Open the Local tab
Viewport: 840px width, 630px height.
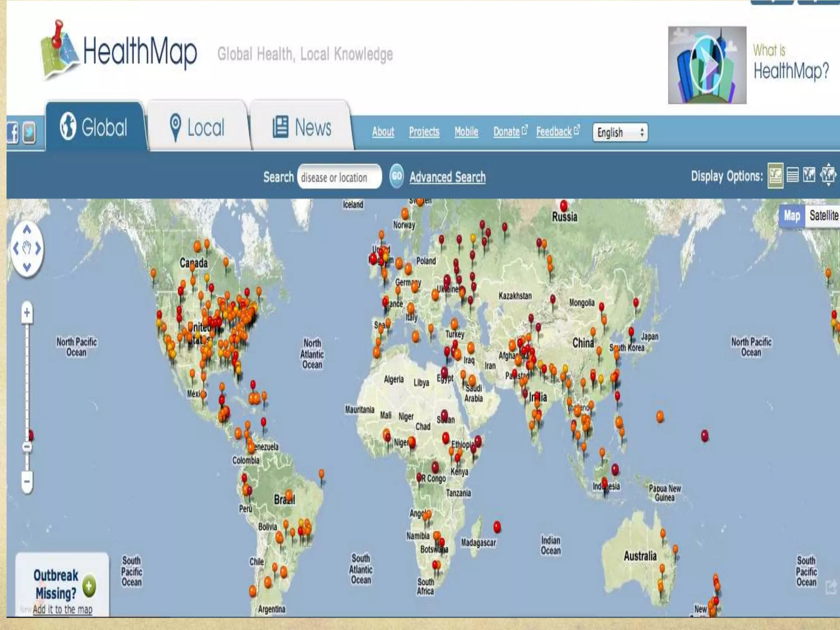click(x=198, y=127)
